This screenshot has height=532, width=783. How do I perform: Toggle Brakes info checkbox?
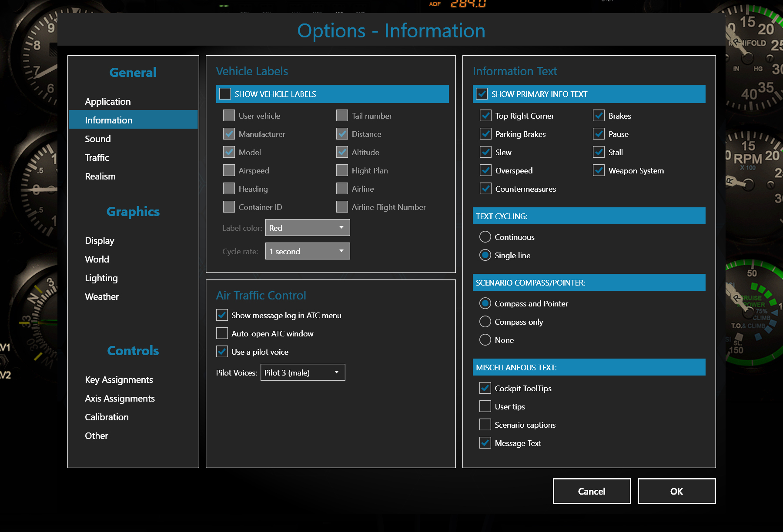coord(599,116)
